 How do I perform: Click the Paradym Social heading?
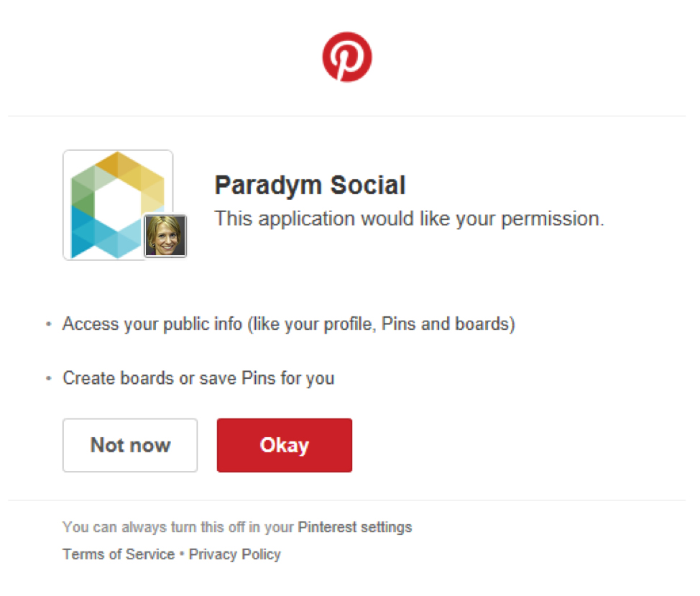(310, 185)
